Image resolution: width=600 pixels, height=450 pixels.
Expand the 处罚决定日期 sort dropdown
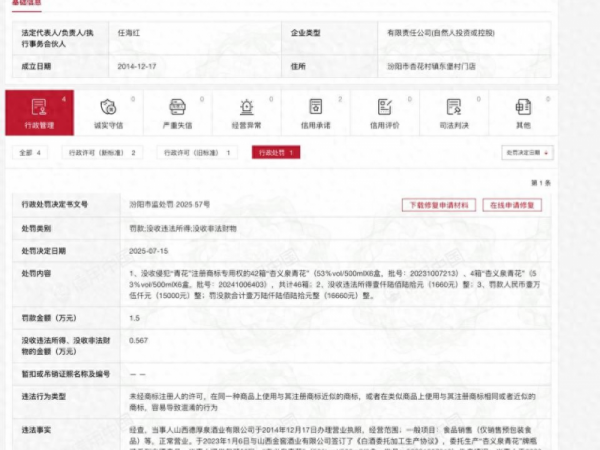525,152
